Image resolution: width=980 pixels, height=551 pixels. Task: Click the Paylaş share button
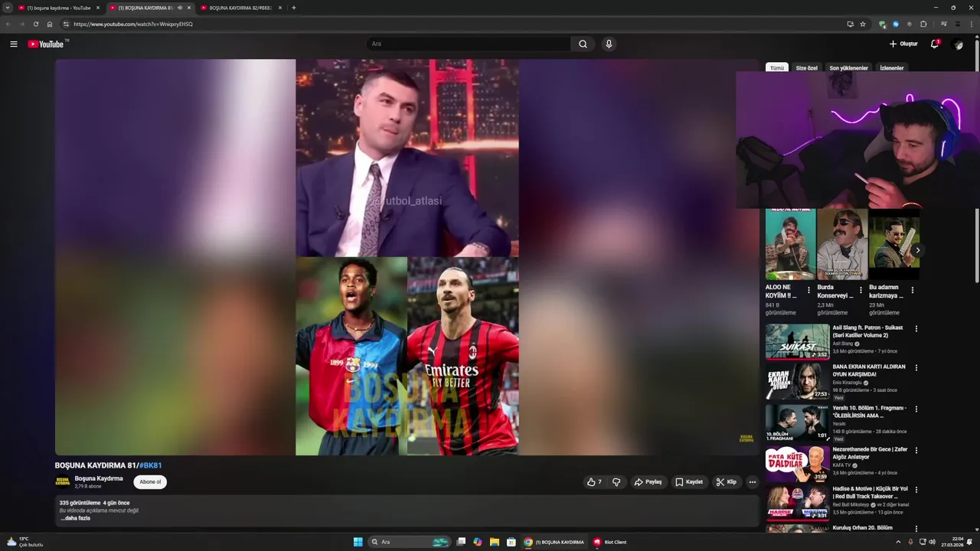tap(648, 482)
